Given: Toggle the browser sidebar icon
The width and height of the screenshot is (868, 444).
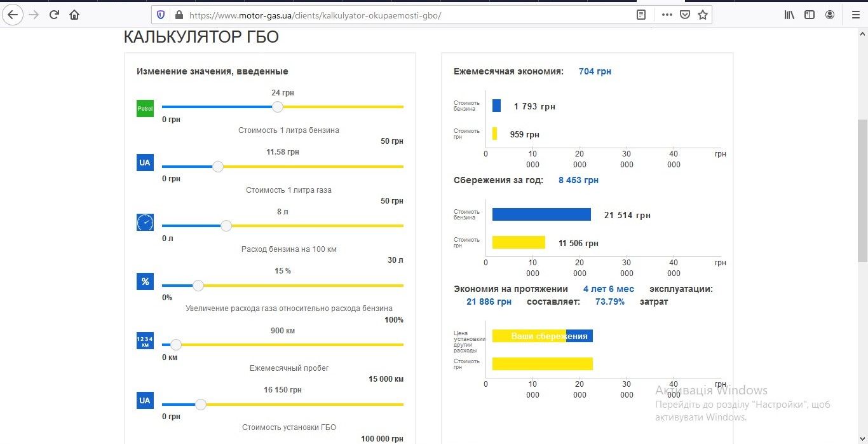Looking at the screenshot, I should [810, 15].
